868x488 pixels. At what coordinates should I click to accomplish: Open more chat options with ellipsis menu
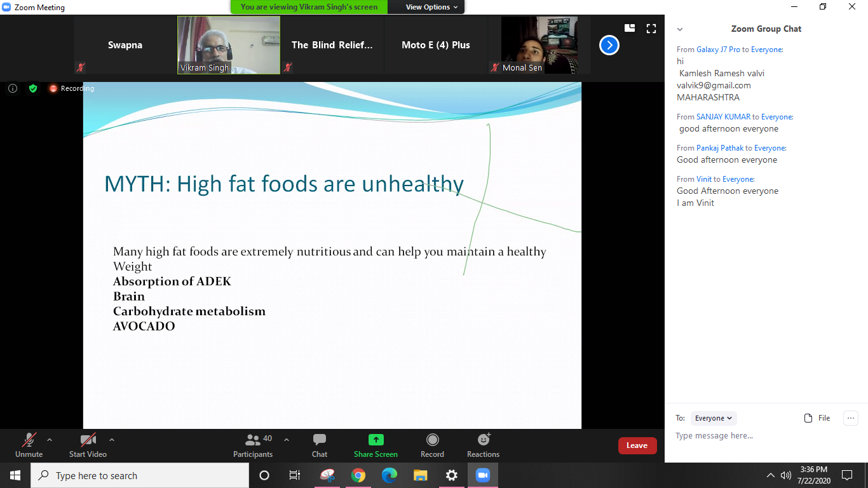(x=850, y=418)
